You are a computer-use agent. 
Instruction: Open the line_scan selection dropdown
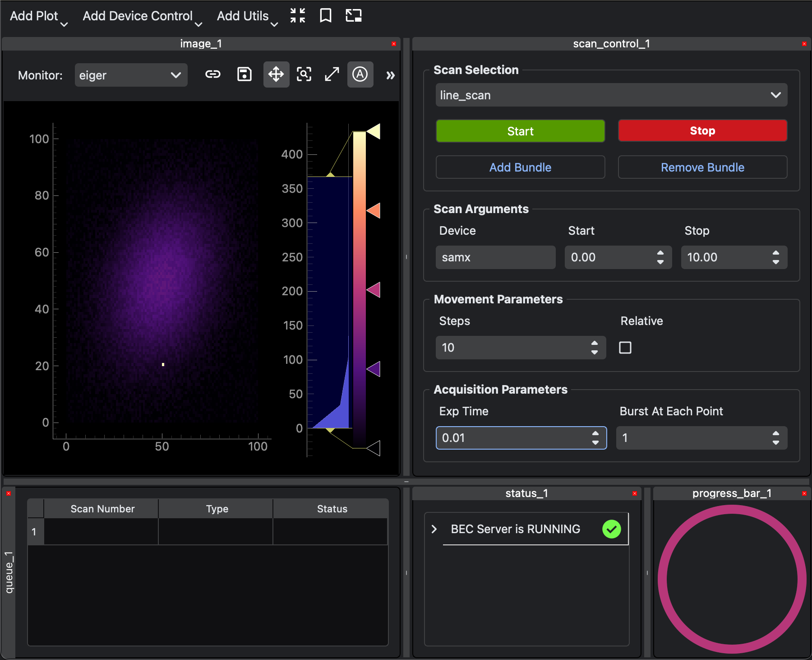(x=611, y=95)
